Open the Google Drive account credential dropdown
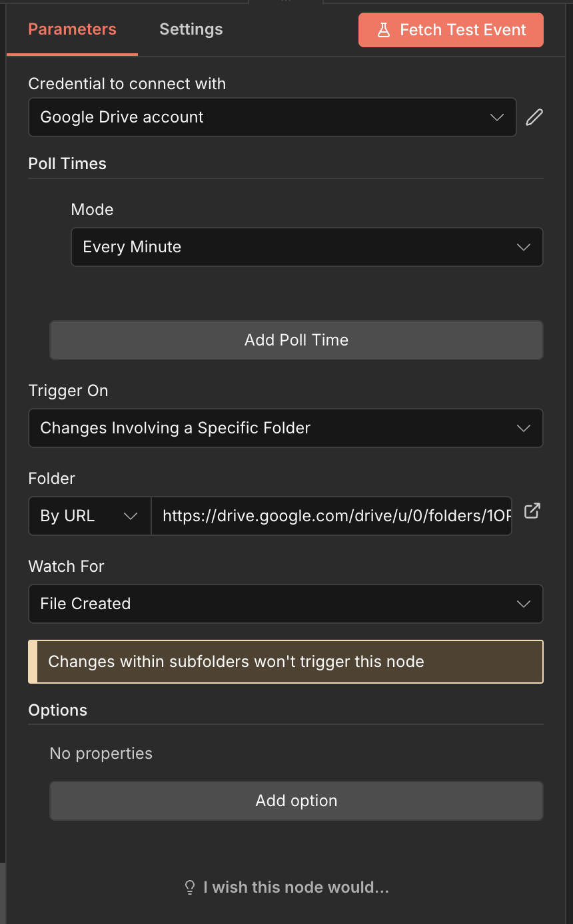573x924 pixels. click(272, 117)
